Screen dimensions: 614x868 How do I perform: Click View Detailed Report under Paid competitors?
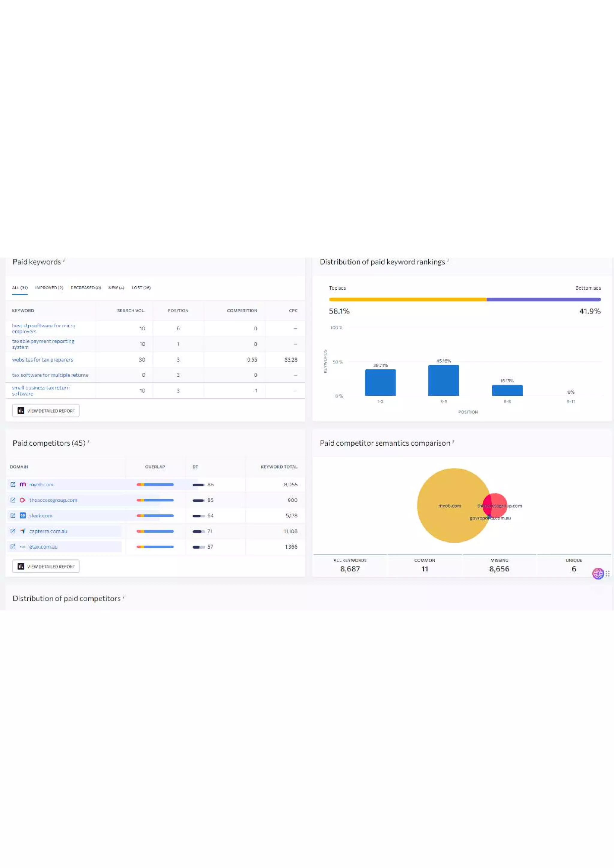tap(46, 566)
